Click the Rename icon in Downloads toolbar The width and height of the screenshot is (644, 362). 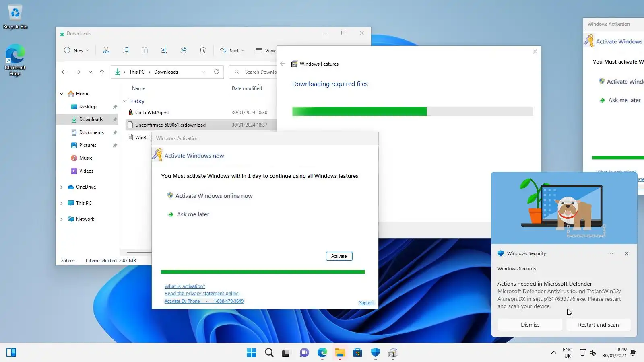click(x=164, y=50)
